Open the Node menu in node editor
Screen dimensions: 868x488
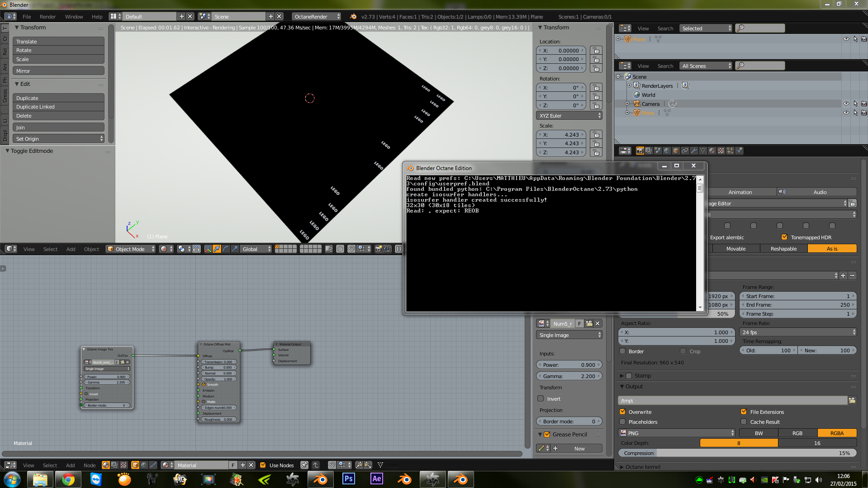(x=90, y=465)
